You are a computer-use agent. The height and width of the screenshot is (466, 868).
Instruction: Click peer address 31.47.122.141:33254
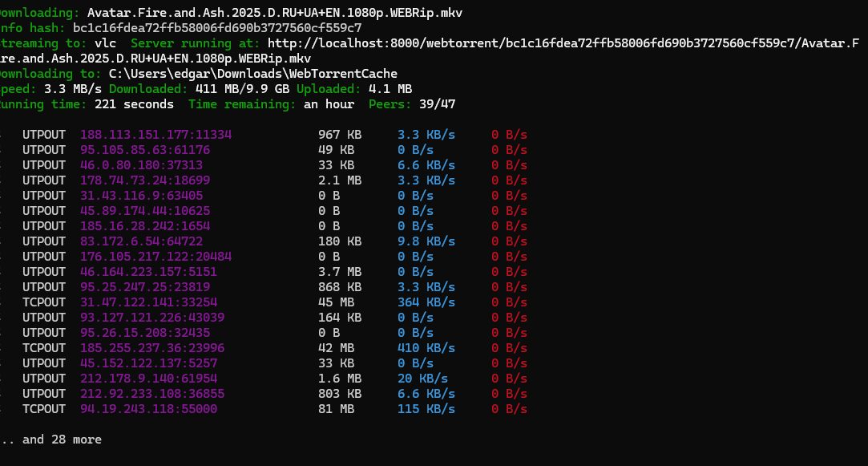point(148,302)
